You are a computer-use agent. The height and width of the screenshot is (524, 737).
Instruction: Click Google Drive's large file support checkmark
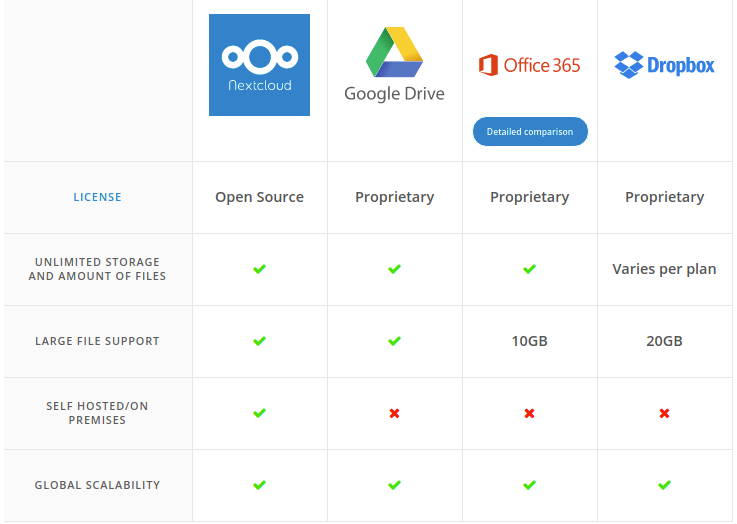pyautogui.click(x=394, y=341)
